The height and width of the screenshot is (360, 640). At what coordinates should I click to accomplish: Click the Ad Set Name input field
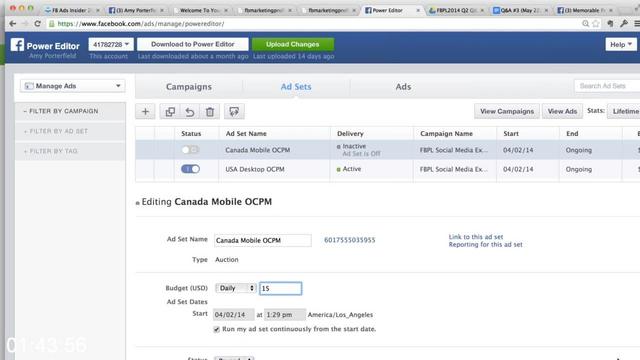[262, 240]
